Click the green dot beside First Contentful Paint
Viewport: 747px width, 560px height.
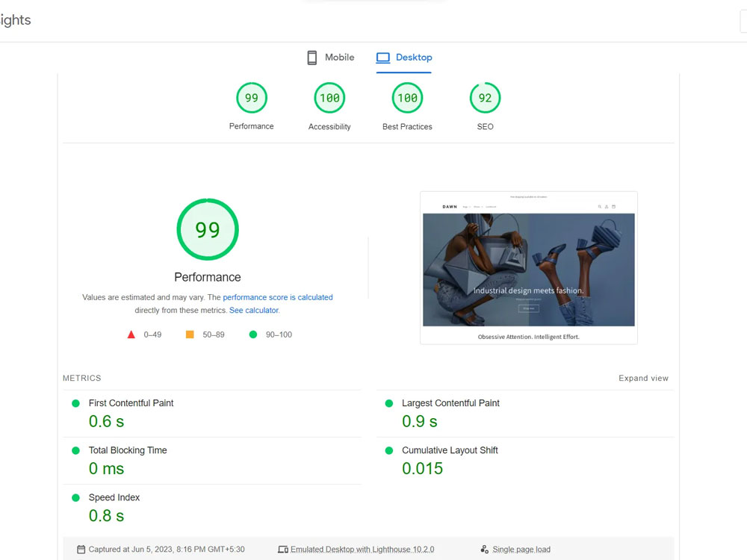pos(75,403)
